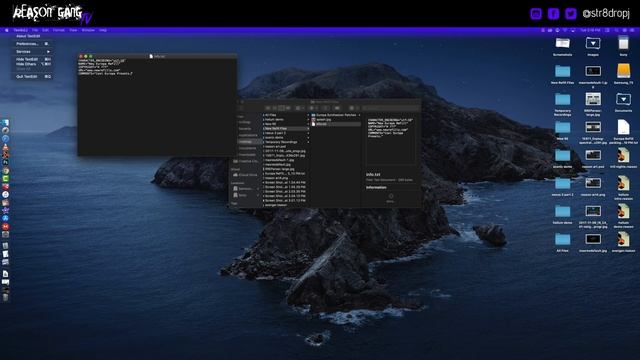Open the Edit menu in menu bar
Image resolution: width=640 pixels, height=360 pixels.
click(45, 30)
